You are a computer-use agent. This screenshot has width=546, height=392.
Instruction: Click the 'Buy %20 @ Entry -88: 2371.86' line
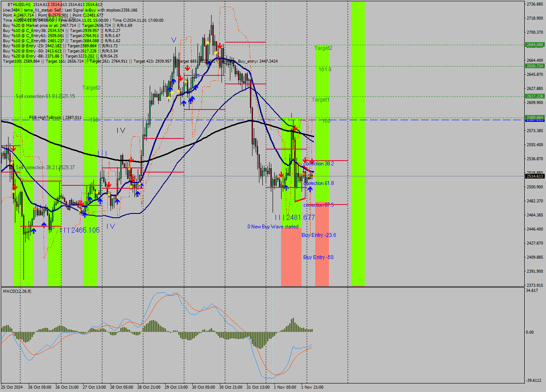click(60, 56)
